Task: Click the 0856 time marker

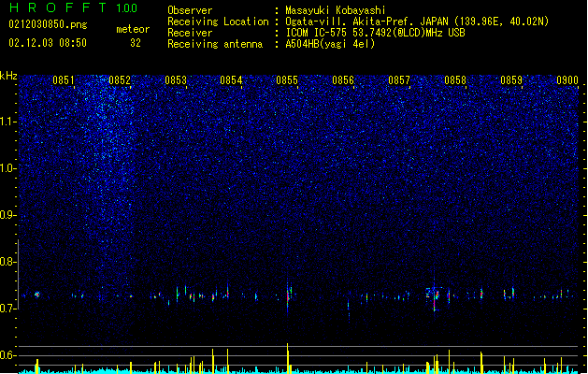Action: coord(343,80)
